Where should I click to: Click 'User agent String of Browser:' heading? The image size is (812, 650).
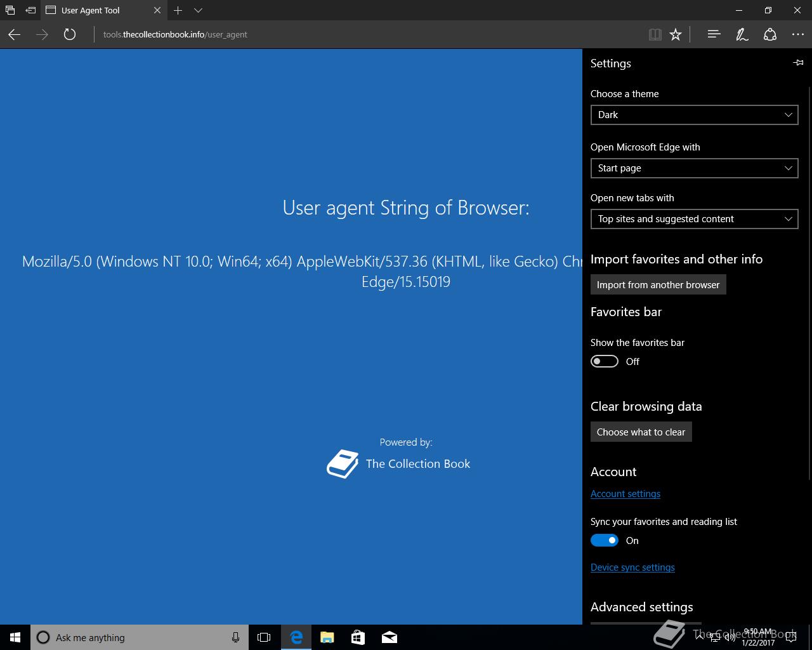click(406, 208)
